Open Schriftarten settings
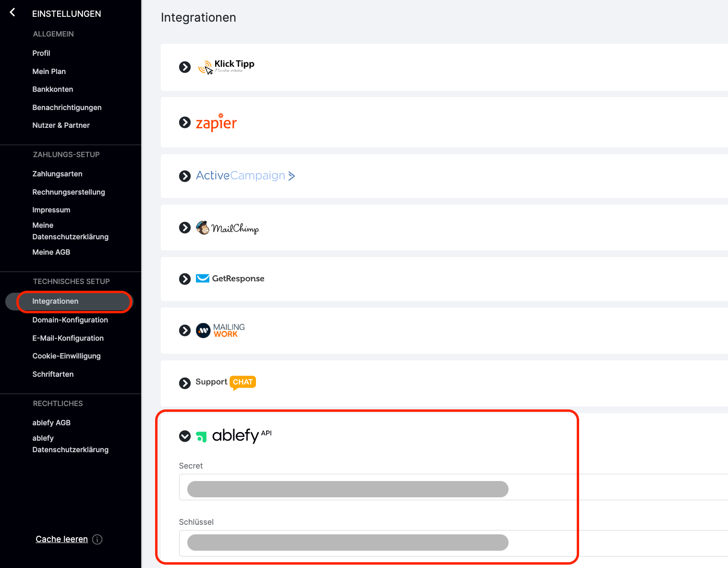Viewport: 728px width, 568px height. point(53,374)
